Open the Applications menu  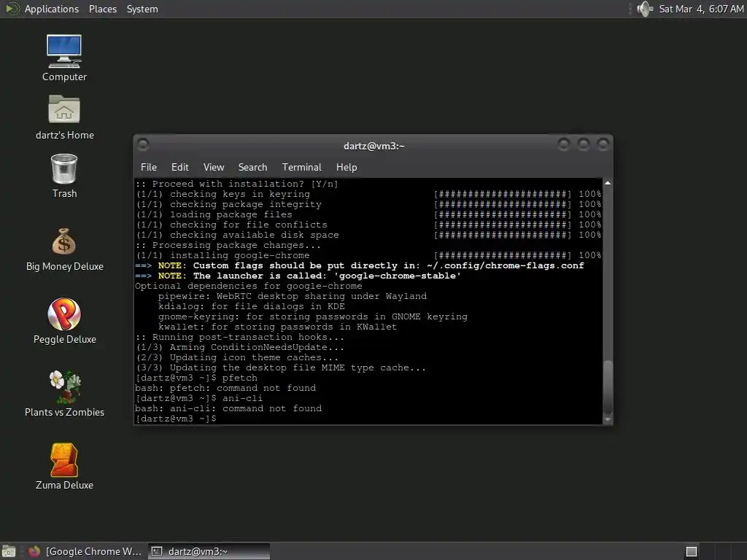point(52,9)
